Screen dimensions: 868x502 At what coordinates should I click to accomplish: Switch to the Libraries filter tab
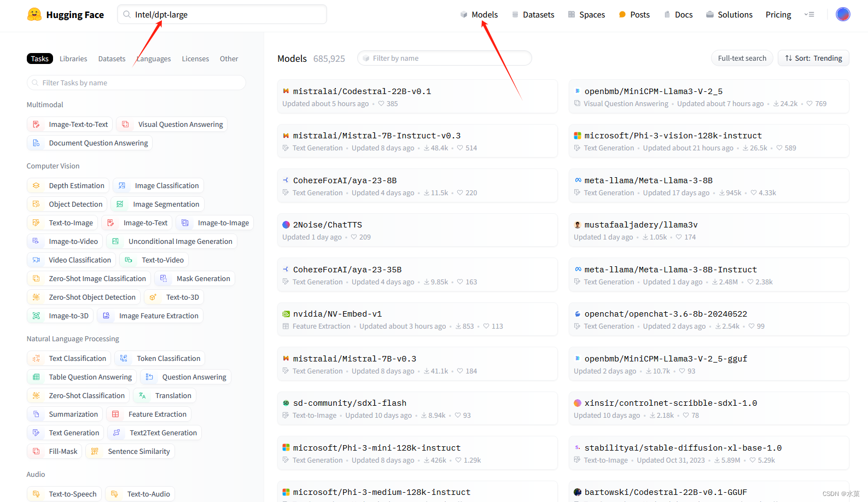coord(73,59)
